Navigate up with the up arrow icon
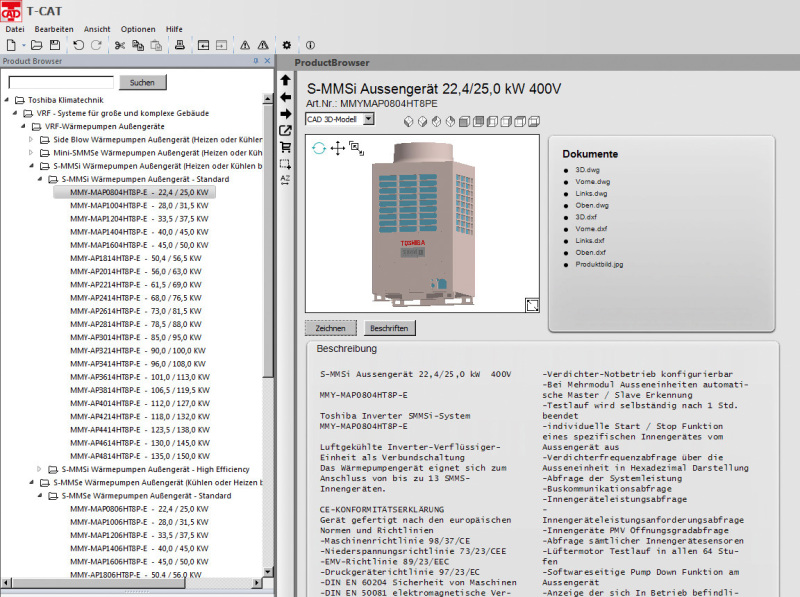 (285, 80)
